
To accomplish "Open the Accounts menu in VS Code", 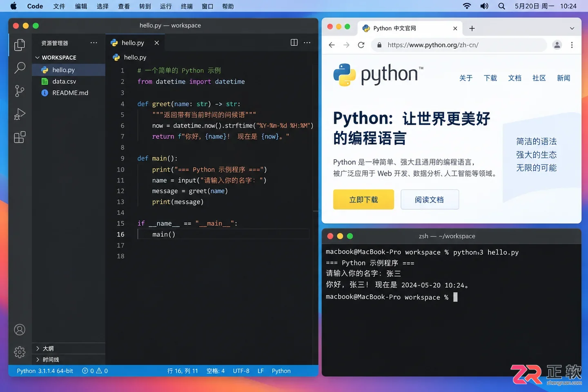I will [20, 330].
